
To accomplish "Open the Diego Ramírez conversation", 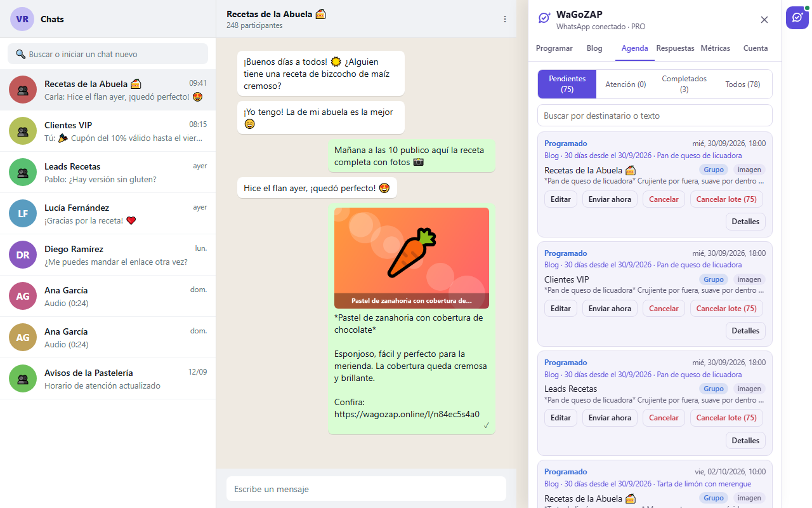I will tap(108, 255).
